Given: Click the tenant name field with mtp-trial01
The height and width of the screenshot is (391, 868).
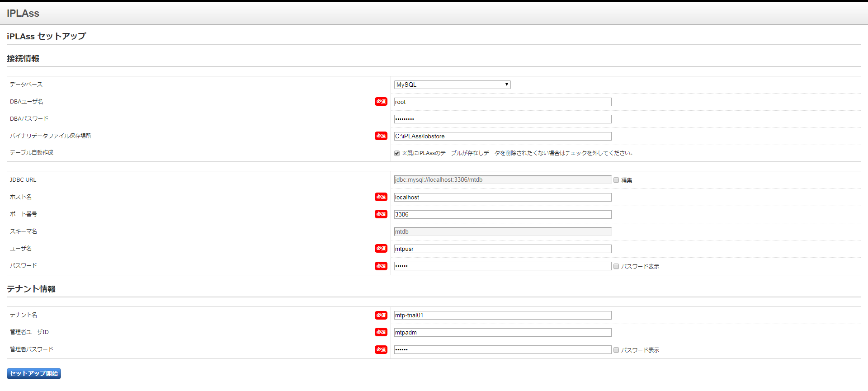Looking at the screenshot, I should tap(503, 316).
